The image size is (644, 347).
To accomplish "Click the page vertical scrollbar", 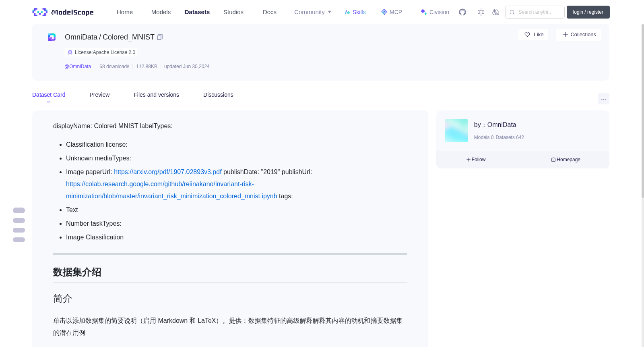I will 642,111.
